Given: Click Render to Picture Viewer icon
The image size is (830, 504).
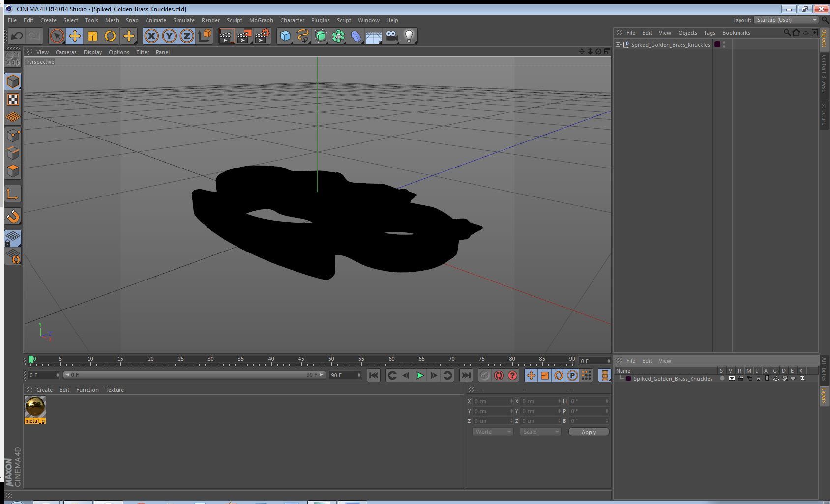Looking at the screenshot, I should click(244, 36).
